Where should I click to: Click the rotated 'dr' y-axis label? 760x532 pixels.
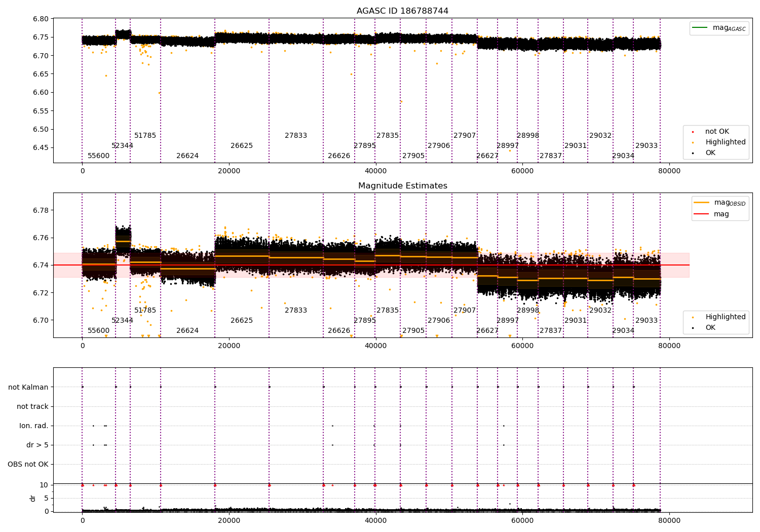pos(33,498)
